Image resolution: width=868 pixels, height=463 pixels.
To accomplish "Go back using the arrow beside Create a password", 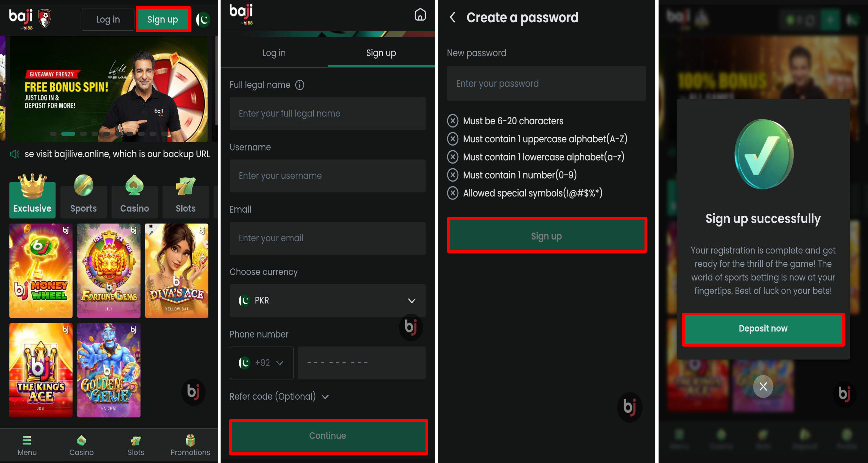I will pos(453,17).
